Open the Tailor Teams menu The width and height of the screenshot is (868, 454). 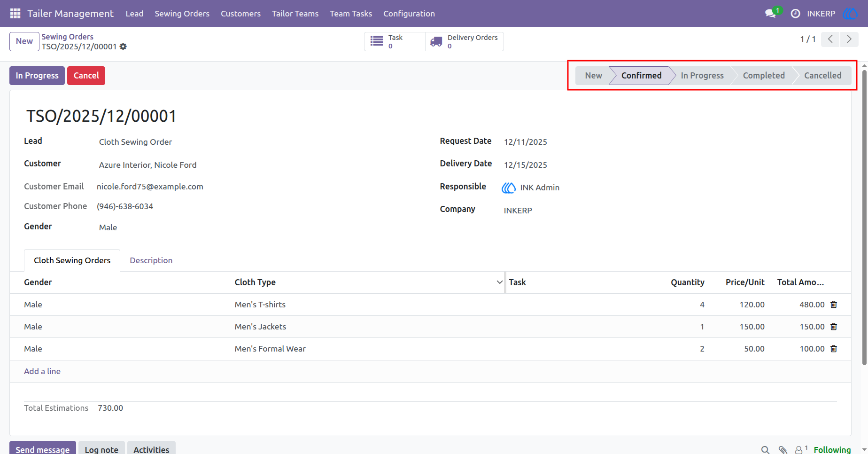click(295, 14)
